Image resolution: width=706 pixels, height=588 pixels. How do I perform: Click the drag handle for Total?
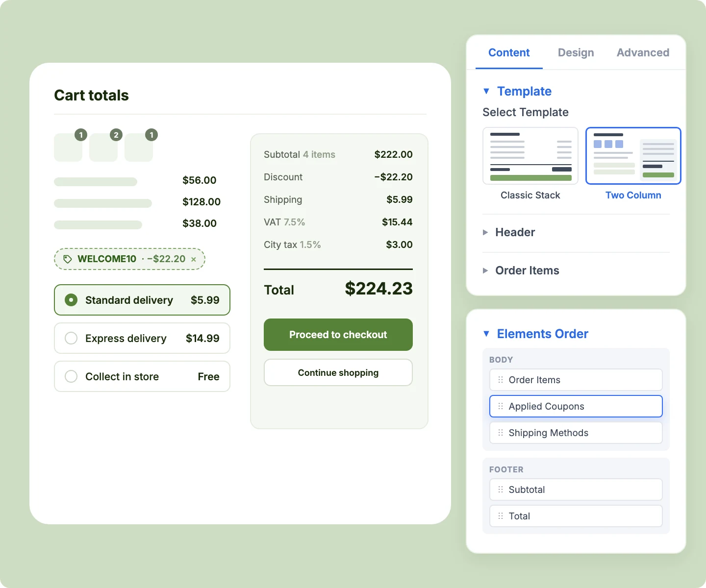(x=501, y=516)
